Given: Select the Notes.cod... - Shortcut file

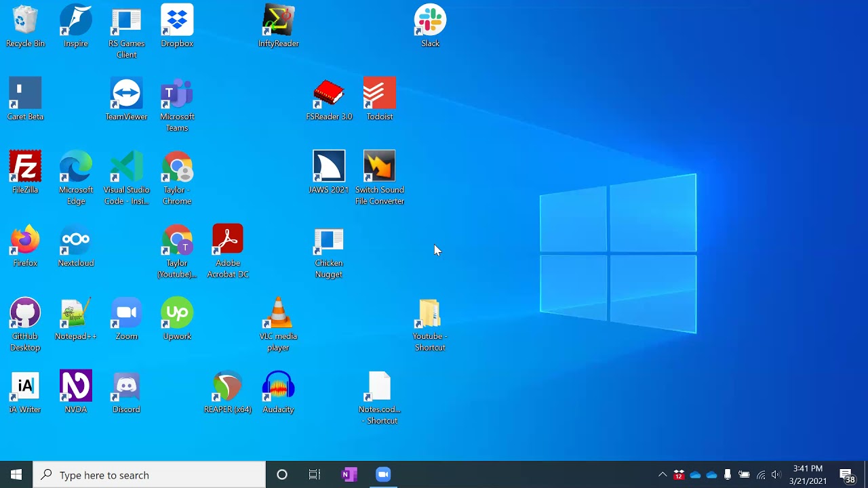Looking at the screenshot, I should (x=379, y=399).
